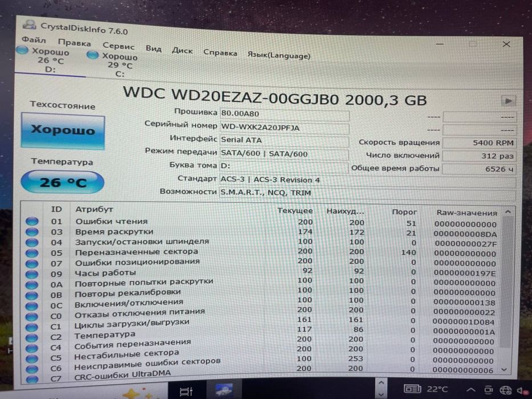Click the Атрибут column header
Viewport: 532px width, 399px height.
(94, 209)
